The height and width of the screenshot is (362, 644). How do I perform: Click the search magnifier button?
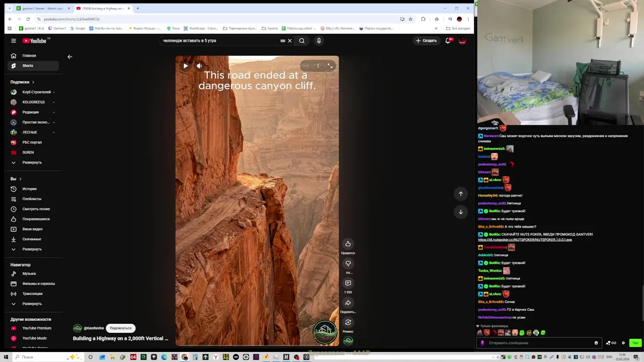(302, 41)
